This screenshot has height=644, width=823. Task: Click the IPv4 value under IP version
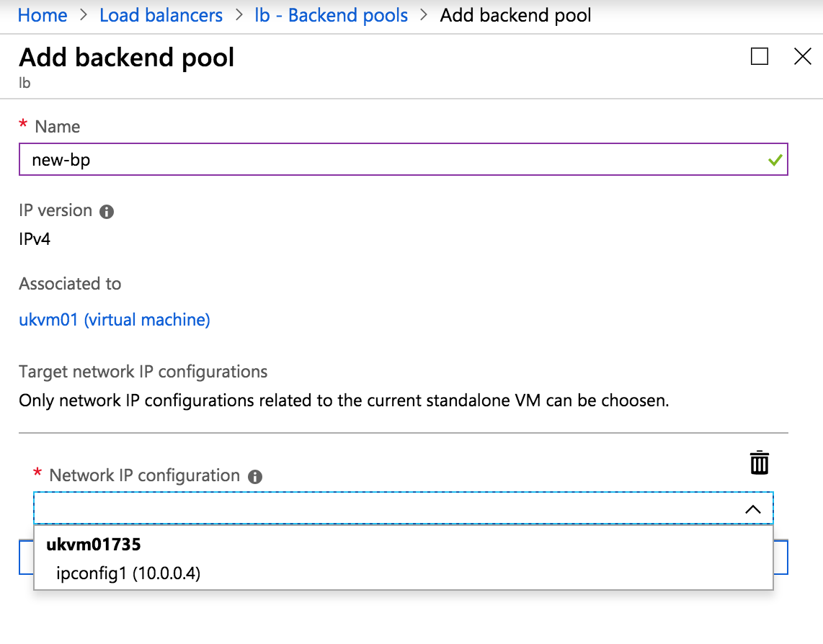pyautogui.click(x=34, y=238)
